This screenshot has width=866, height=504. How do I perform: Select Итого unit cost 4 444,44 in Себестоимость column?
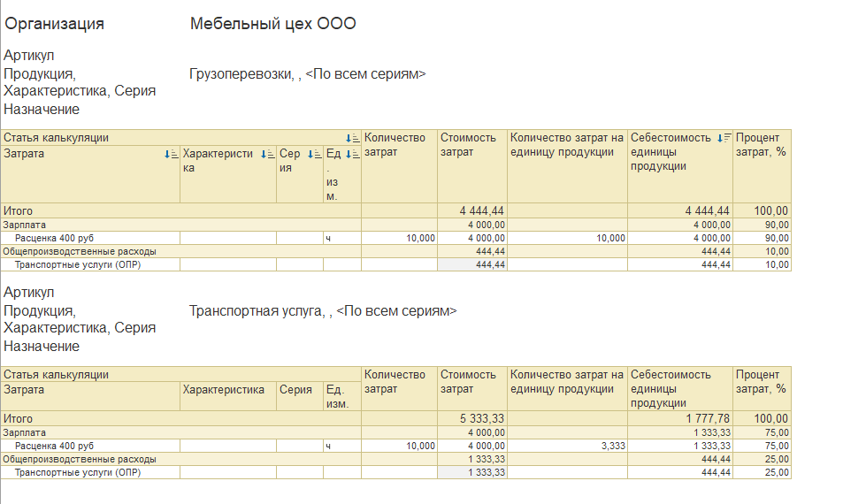tap(707, 210)
